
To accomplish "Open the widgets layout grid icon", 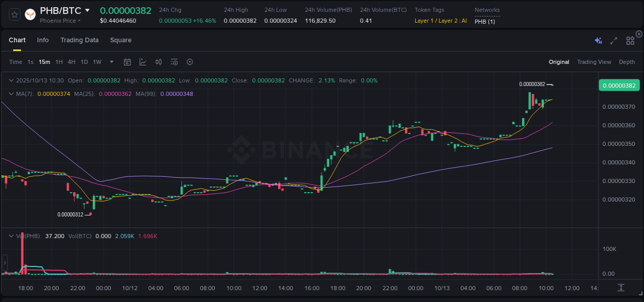I will (x=630, y=40).
